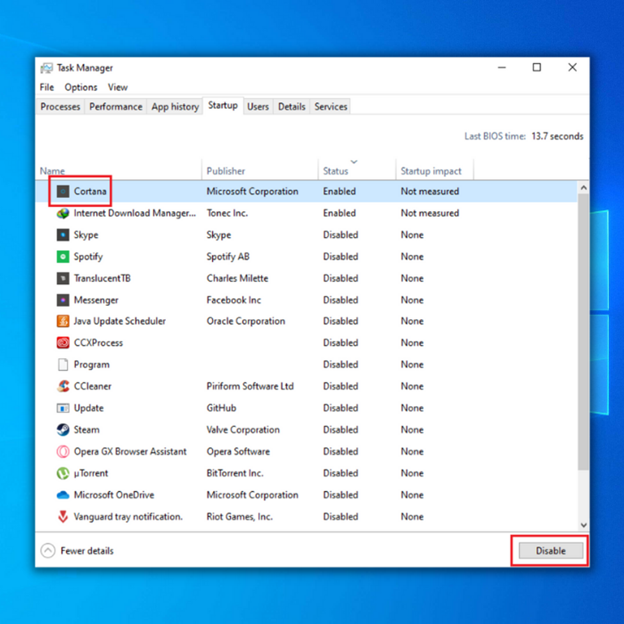The width and height of the screenshot is (624, 624).
Task: Click the CCleaner icon
Action: (x=62, y=386)
